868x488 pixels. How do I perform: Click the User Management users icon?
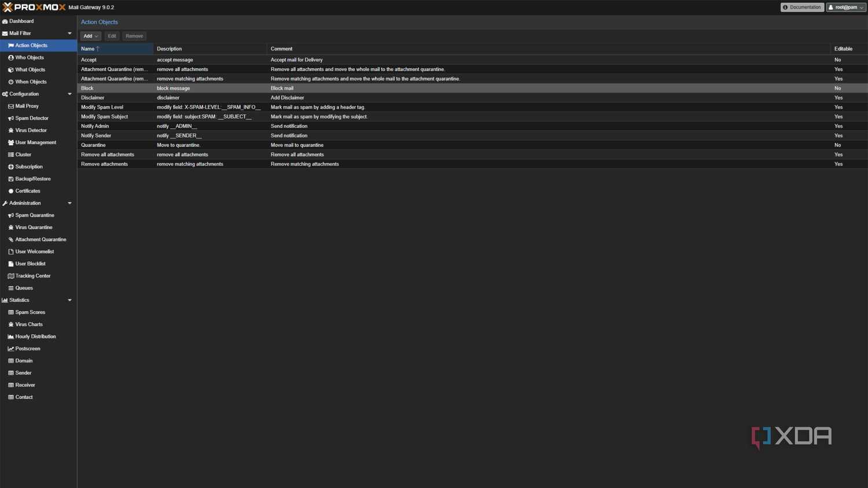pos(10,143)
